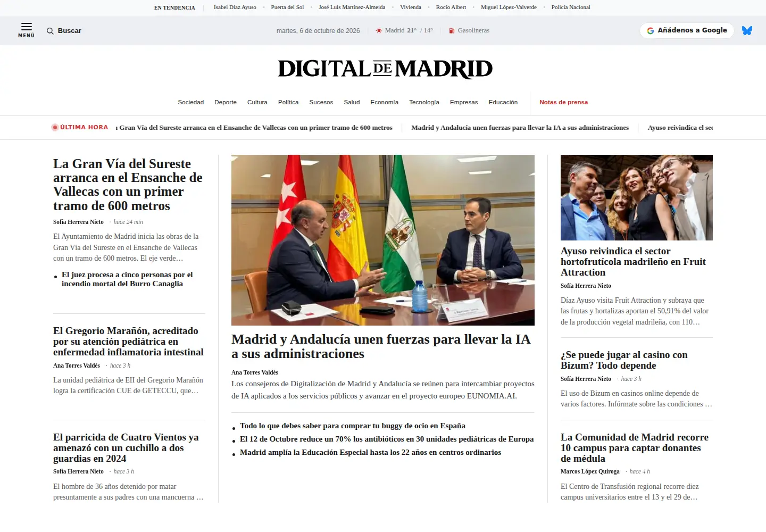The height and width of the screenshot is (532, 766).
Task: Select the Tecnología section
Action: click(424, 102)
